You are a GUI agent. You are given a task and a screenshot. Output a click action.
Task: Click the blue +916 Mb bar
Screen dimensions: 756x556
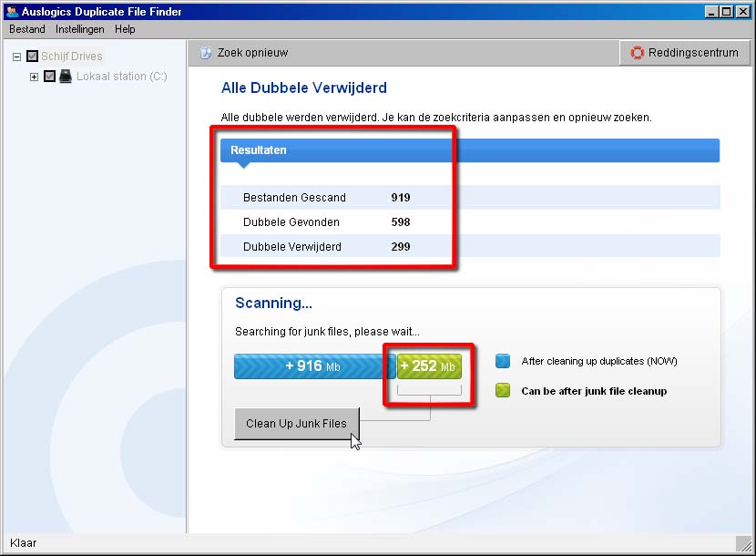click(x=314, y=366)
